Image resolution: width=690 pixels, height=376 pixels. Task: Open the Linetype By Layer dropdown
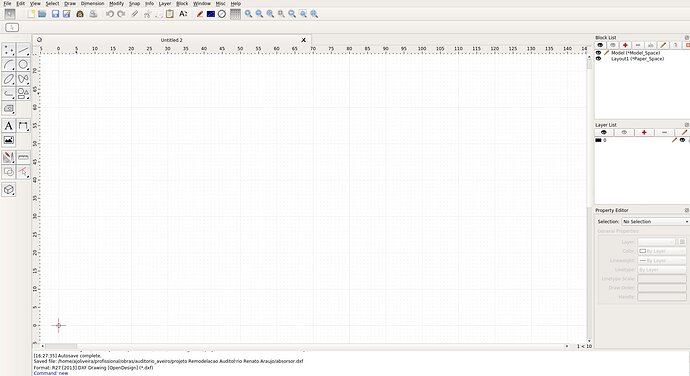[x=662, y=269]
